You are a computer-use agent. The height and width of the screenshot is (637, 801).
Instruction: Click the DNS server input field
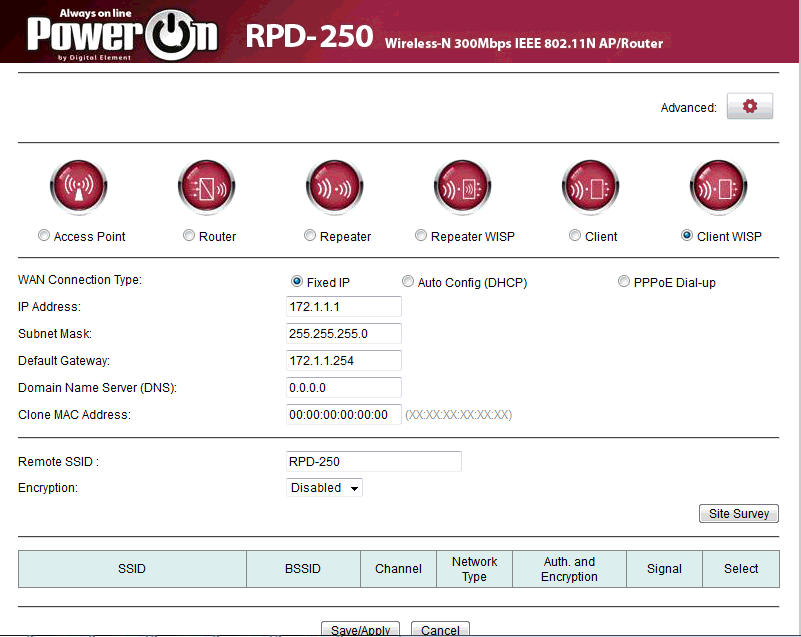[344, 388]
